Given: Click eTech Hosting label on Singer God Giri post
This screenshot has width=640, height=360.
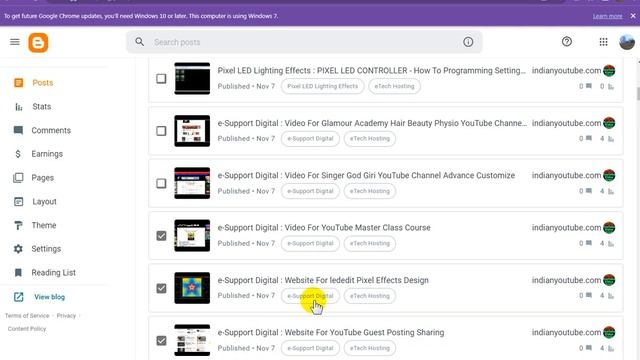Looking at the screenshot, I should point(370,191).
